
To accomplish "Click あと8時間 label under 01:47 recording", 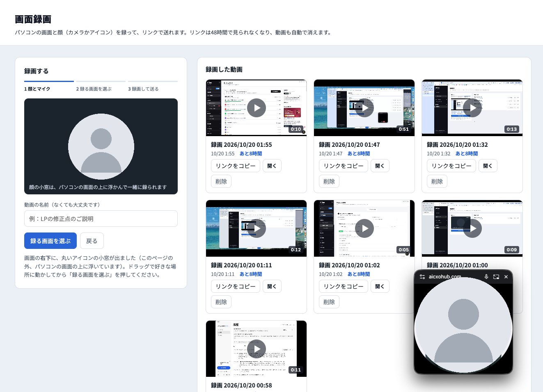I will 359,154.
